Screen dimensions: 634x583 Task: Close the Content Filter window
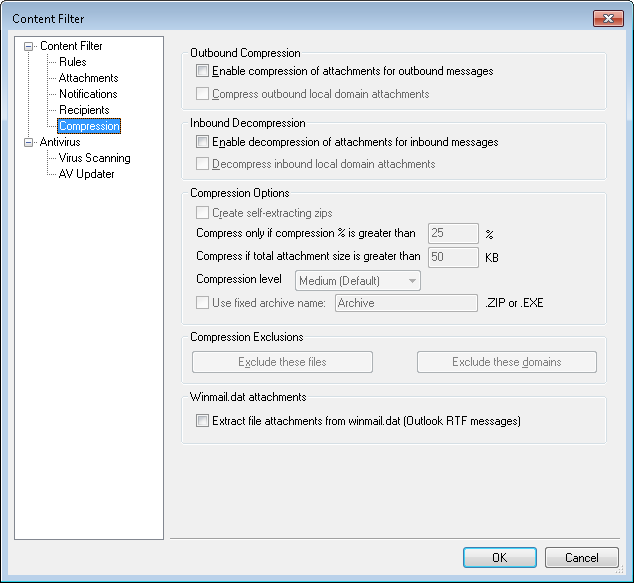(607, 18)
